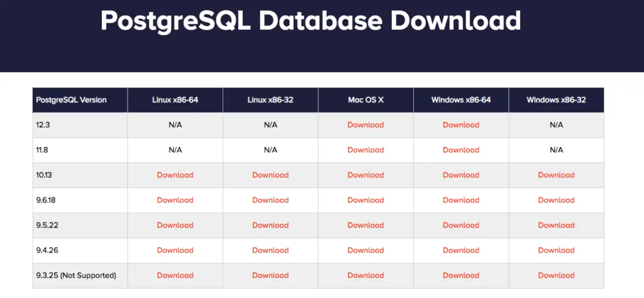
Task: Click the PostgreSQL Database Download heading
Action: click(x=311, y=21)
